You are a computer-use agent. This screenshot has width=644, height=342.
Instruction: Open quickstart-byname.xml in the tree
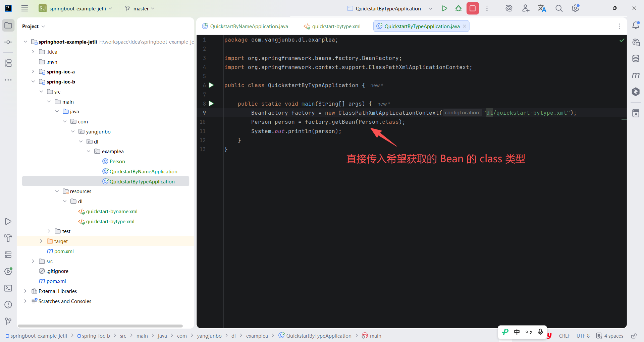tap(112, 211)
